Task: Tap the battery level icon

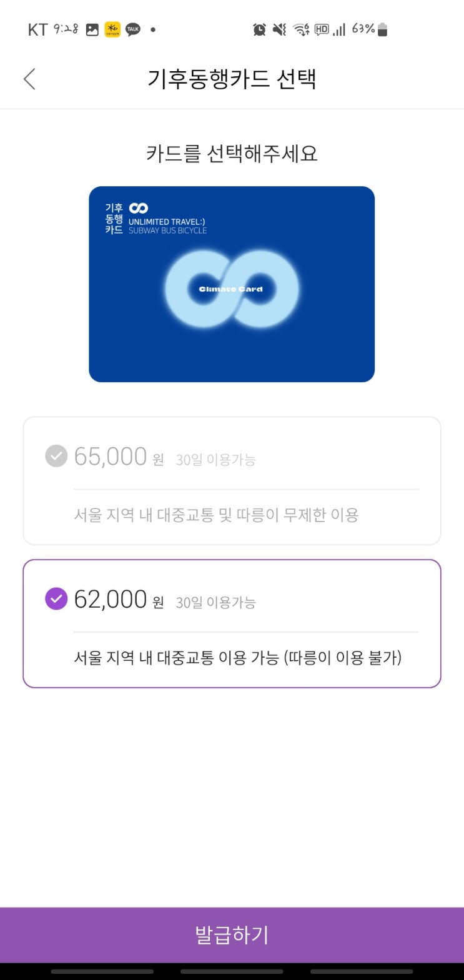Action: click(x=383, y=29)
